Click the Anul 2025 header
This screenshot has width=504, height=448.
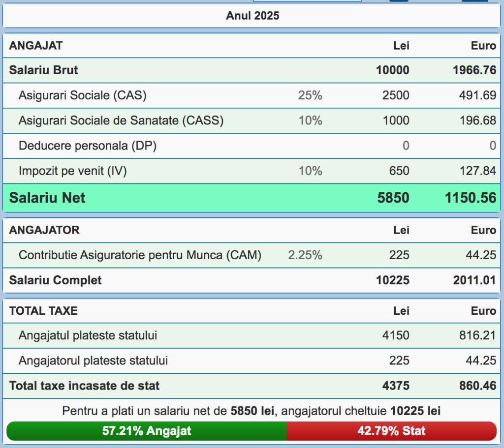click(x=252, y=16)
